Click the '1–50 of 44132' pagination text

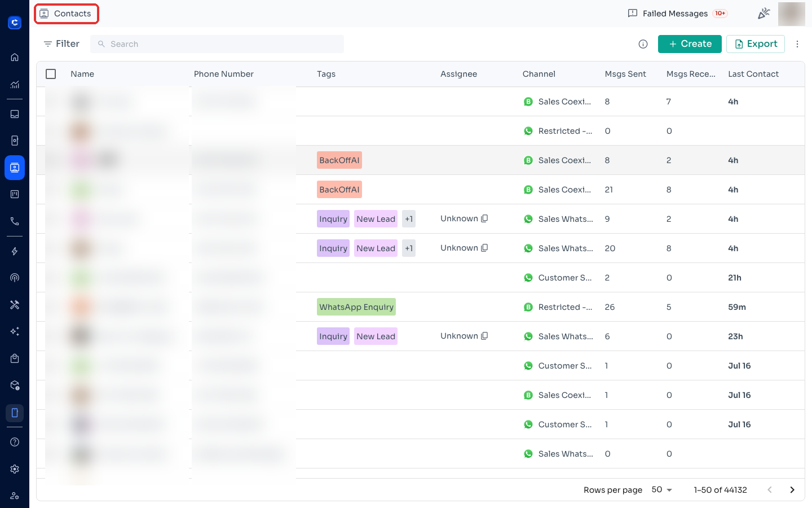click(720, 490)
